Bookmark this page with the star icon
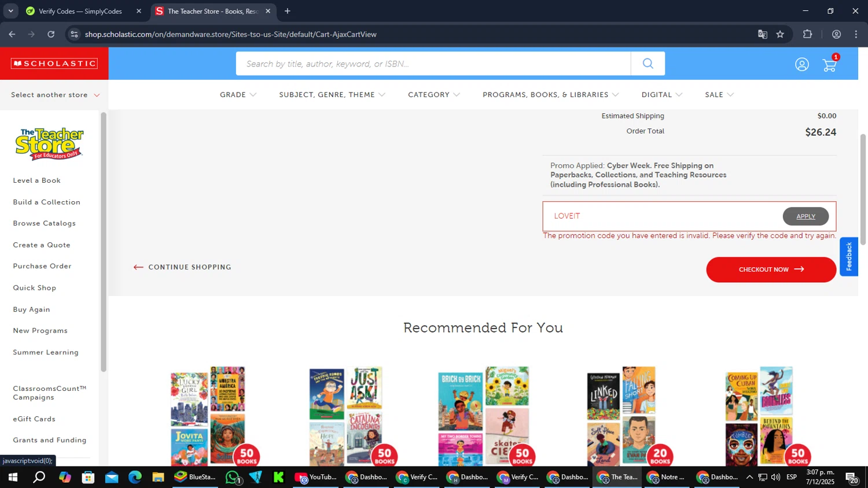868x488 pixels. 780,34
